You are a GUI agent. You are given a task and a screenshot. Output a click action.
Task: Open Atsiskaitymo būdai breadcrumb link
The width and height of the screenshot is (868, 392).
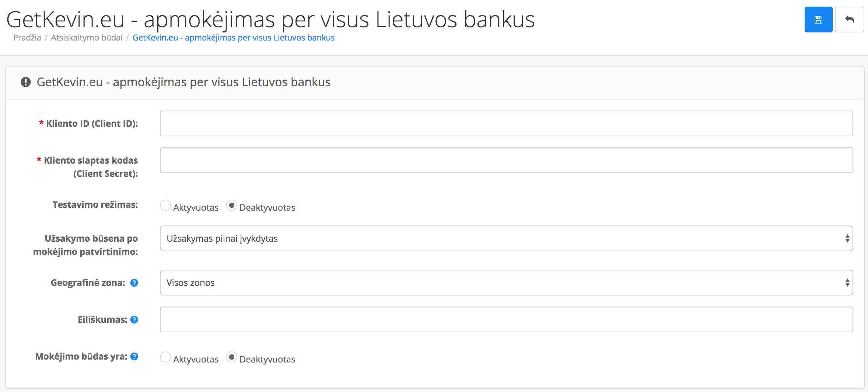pyautogui.click(x=87, y=38)
